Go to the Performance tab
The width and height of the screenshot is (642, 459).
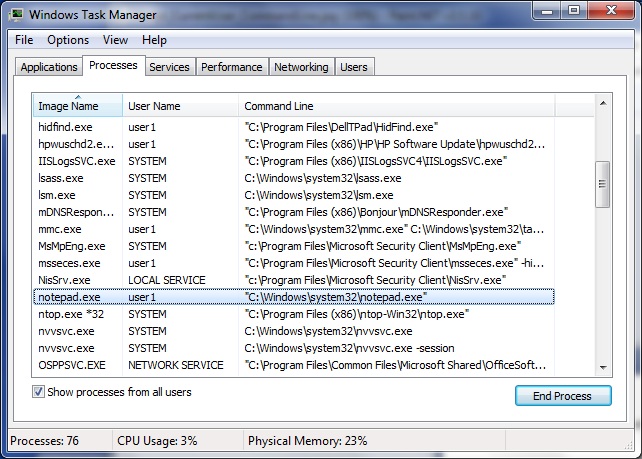[x=232, y=67]
